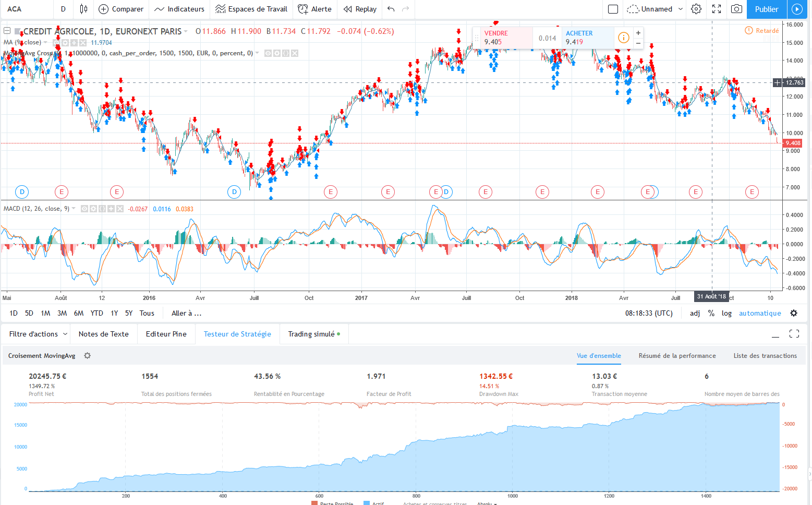Toggle adj dividend adjustment
The image size is (812, 505).
695,313
